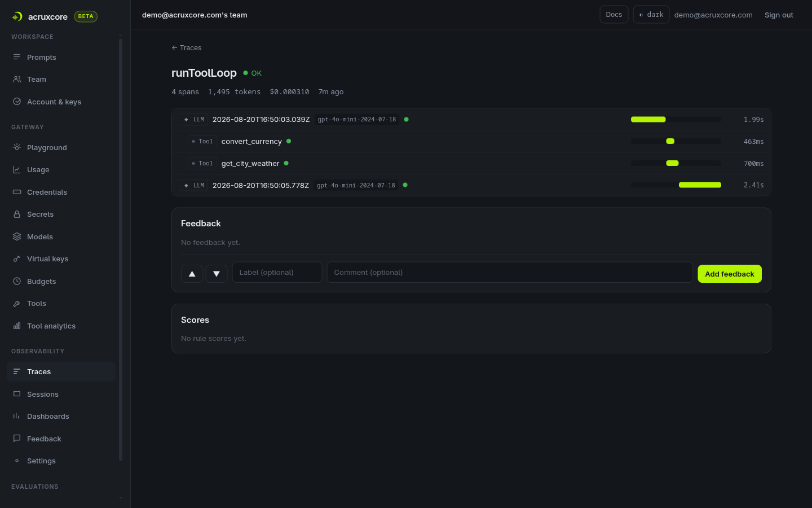Click the sidebar vertical scrollbar
The width and height of the screenshot is (812, 508).
pos(121,248)
